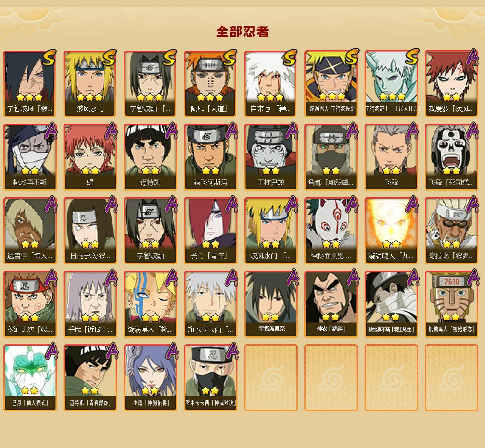485x448 pixels.
Task: Click the 旗木卡卡西「神威对决」 card
Action: [210, 378]
